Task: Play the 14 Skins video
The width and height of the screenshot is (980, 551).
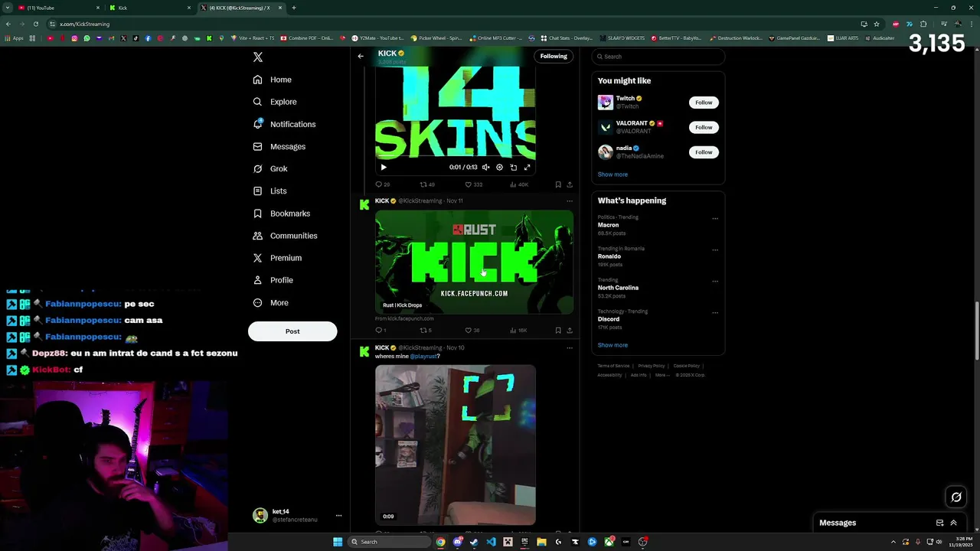Action: (384, 168)
